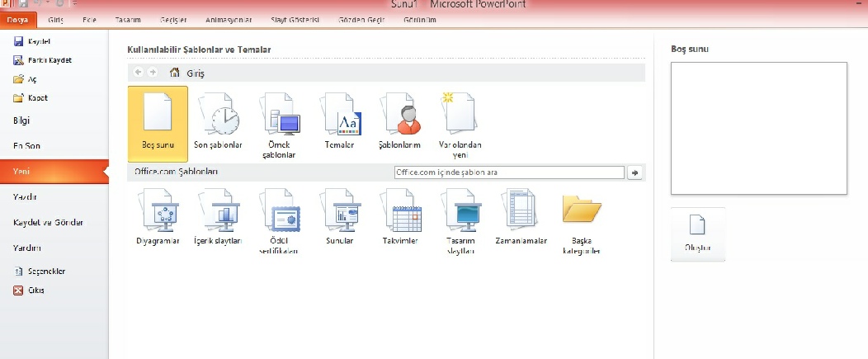Open Zamanlamalar template category
The image size is (868, 359).
[x=521, y=216]
